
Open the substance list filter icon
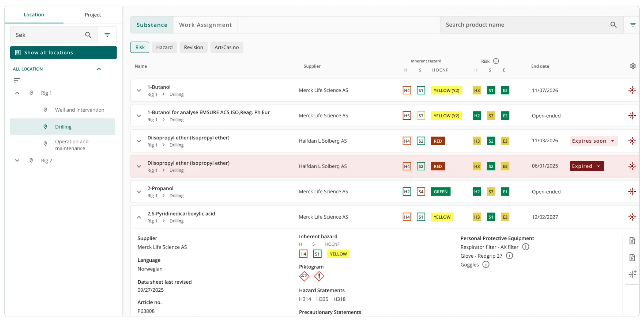click(x=633, y=25)
